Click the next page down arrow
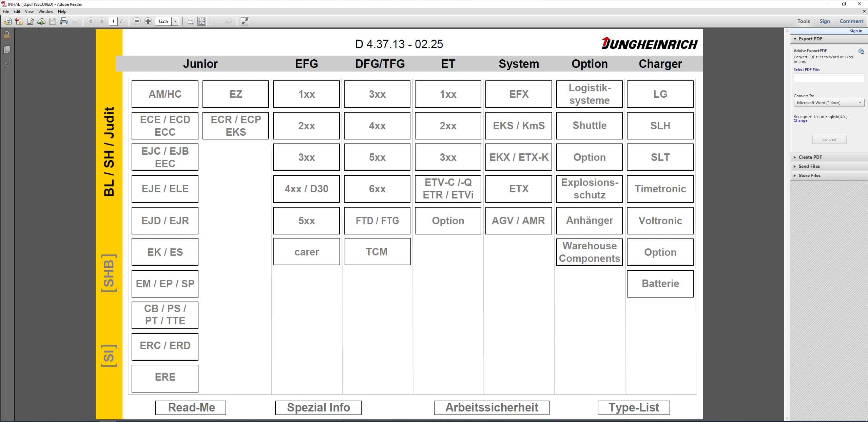This screenshot has height=422, width=868. pos(102,21)
